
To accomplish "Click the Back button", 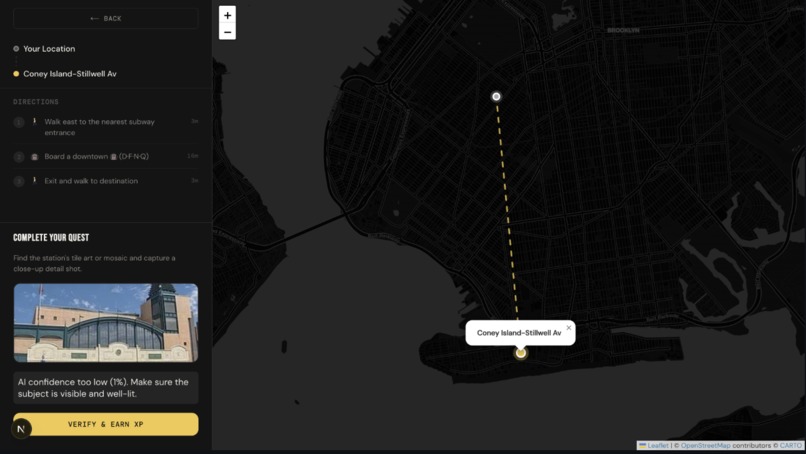I will (x=105, y=19).
